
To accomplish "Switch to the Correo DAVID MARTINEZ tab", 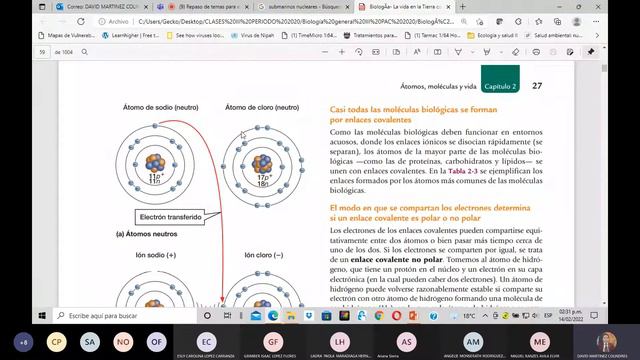I will pyautogui.click(x=102, y=7).
